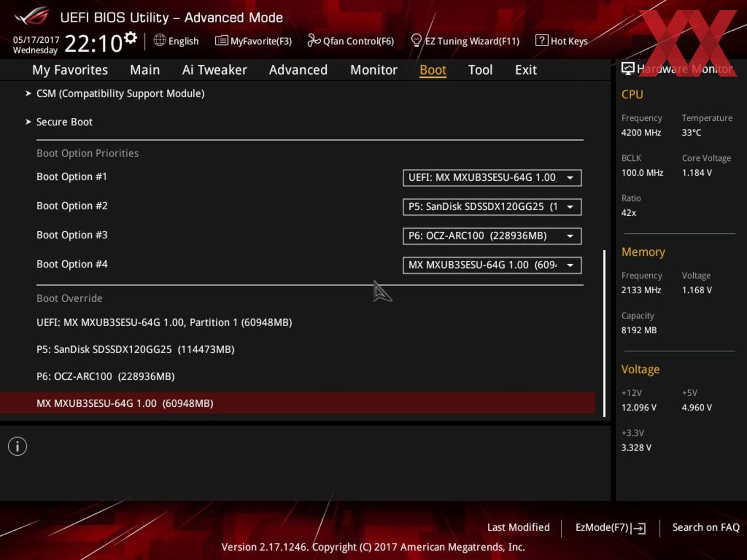747x560 pixels.
Task: Open Boot Option #3 OCZ-ARC100 dropdown
Action: [x=492, y=236]
